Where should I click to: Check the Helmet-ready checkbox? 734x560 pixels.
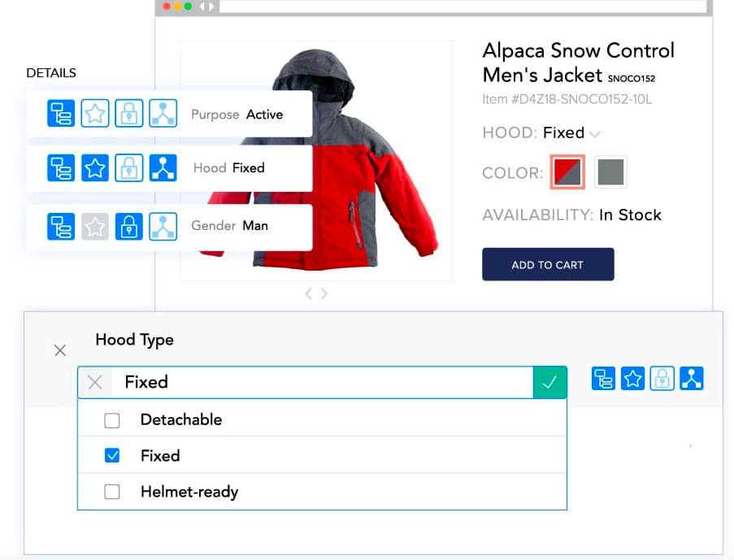112,492
